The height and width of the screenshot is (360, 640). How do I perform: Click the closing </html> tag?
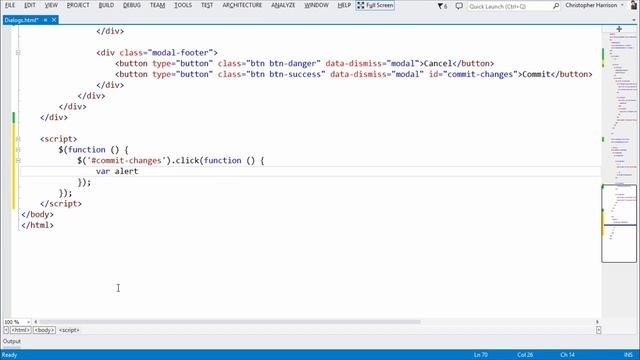[x=37, y=225]
